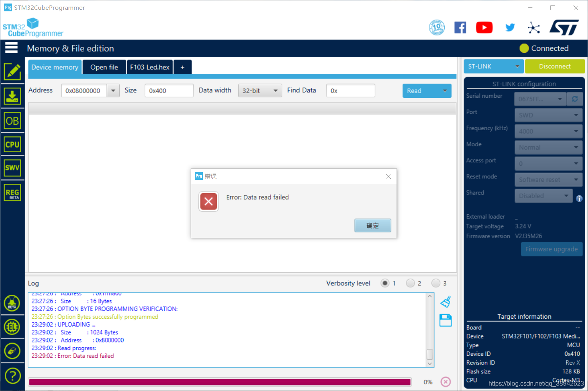Image resolution: width=588 pixels, height=391 pixels.
Task: Open the hamburger main menu
Action: tap(11, 48)
